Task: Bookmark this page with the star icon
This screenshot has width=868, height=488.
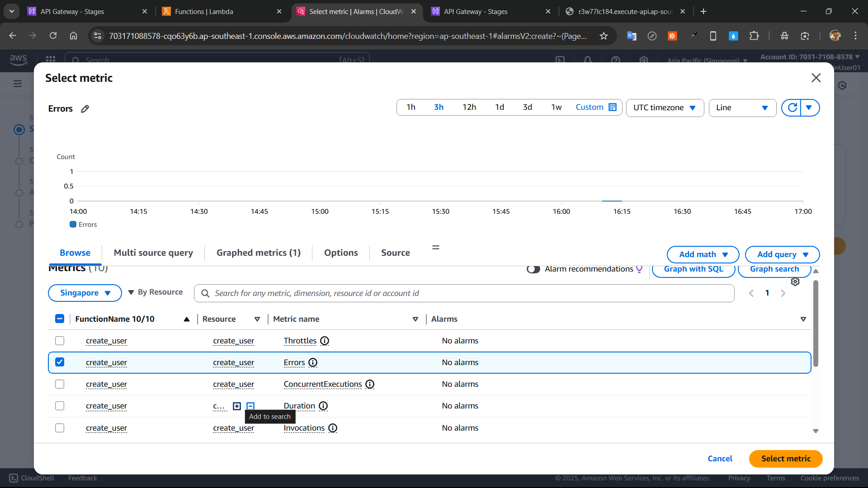Action: [x=604, y=36]
